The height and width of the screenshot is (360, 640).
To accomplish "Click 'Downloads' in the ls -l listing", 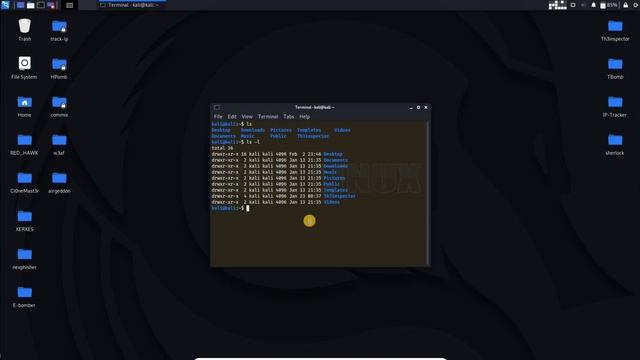I will [x=336, y=166].
